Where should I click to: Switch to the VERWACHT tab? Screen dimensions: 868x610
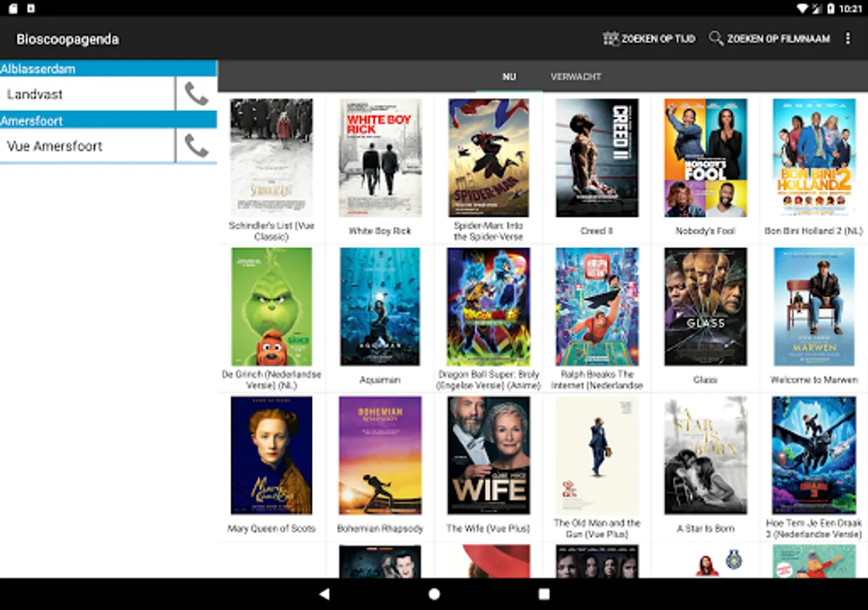click(576, 77)
